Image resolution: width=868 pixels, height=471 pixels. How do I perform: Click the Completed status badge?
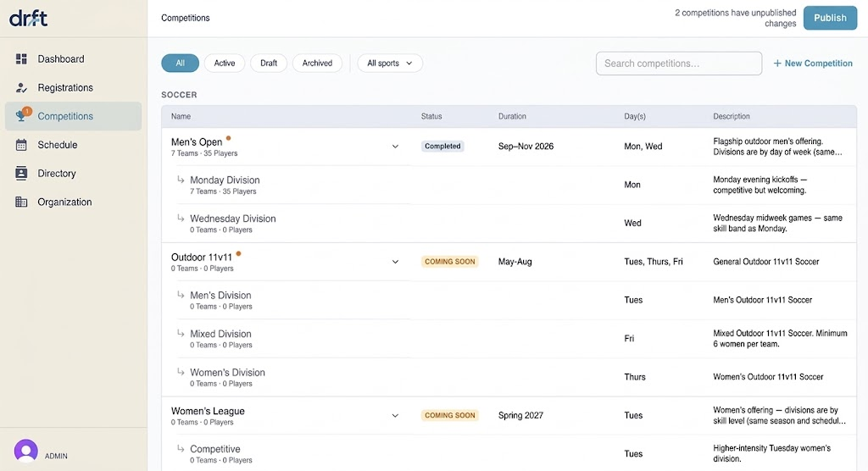click(x=442, y=146)
